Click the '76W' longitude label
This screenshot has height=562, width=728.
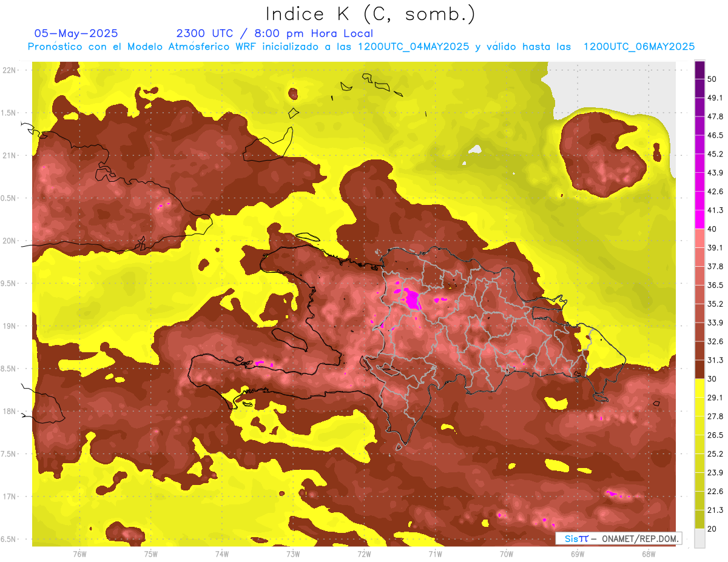tap(79, 554)
